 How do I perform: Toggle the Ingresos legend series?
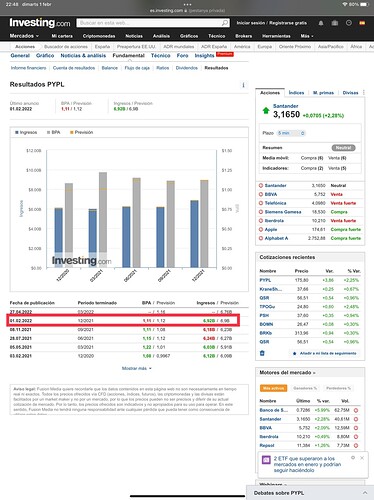pos(26,132)
